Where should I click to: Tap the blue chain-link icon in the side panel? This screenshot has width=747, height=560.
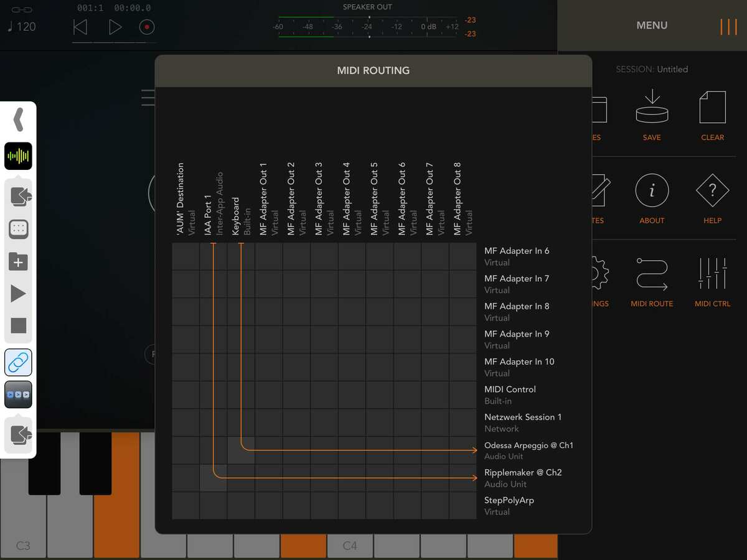coord(18,362)
